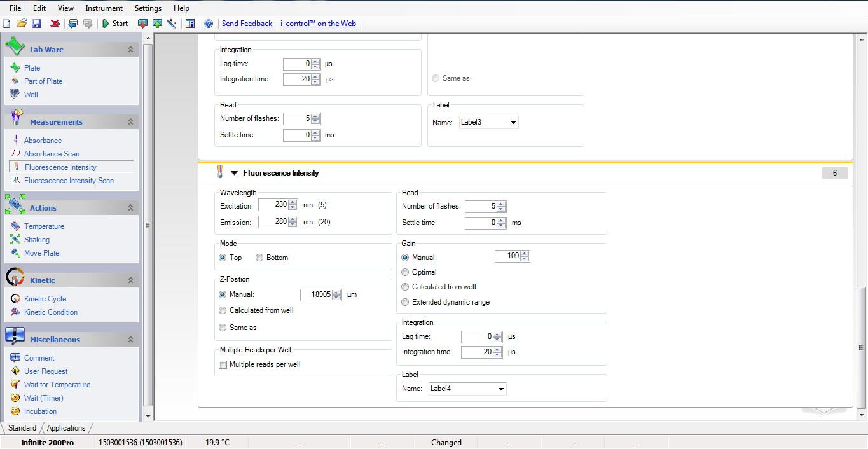Image resolution: width=868 pixels, height=449 pixels.
Task: Select the Optimal gain option
Action: (406, 272)
